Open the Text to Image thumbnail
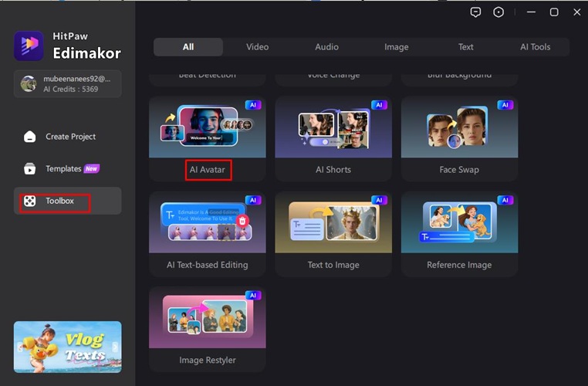Image resolution: width=588 pixels, height=386 pixels. (333, 223)
